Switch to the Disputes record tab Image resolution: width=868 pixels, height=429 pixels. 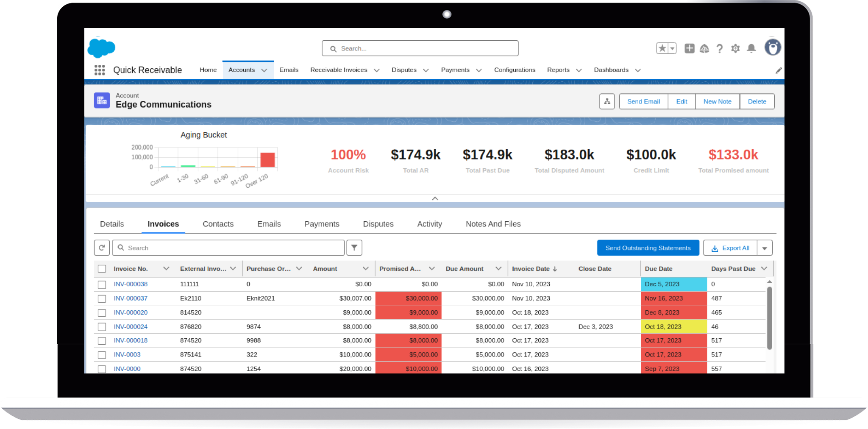378,224
